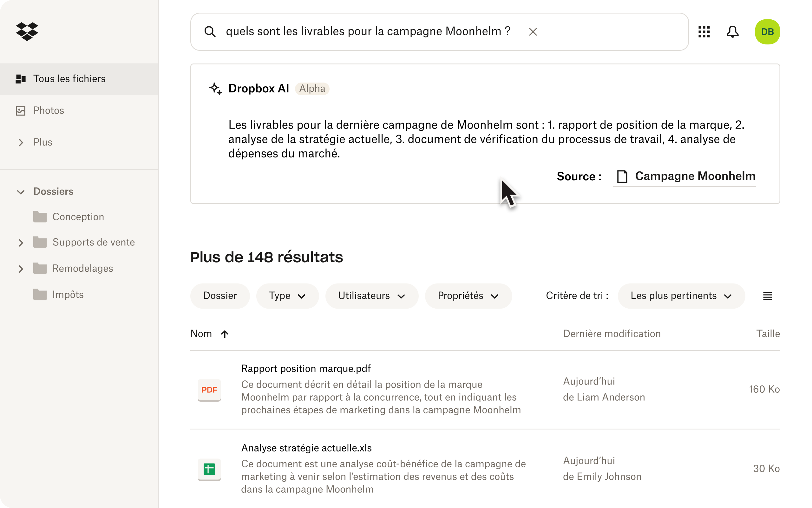Click the Dossiers heading
The width and height of the screenshot is (812, 508).
[53, 191]
